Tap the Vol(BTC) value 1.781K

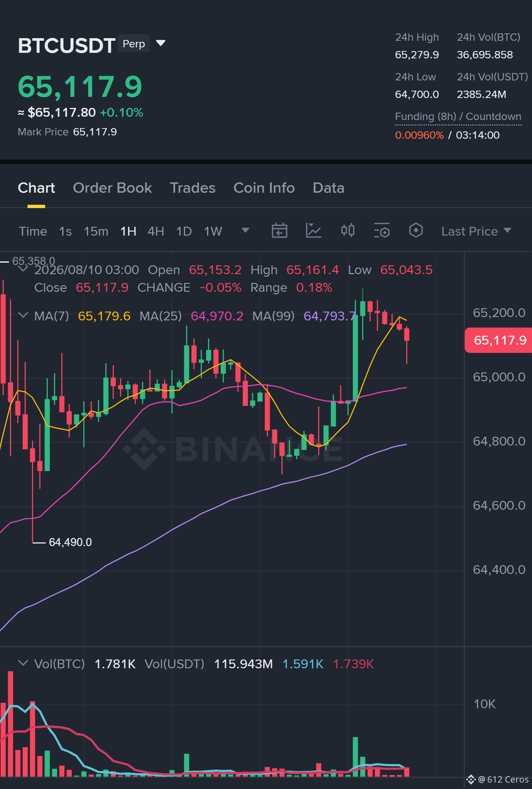coord(115,664)
